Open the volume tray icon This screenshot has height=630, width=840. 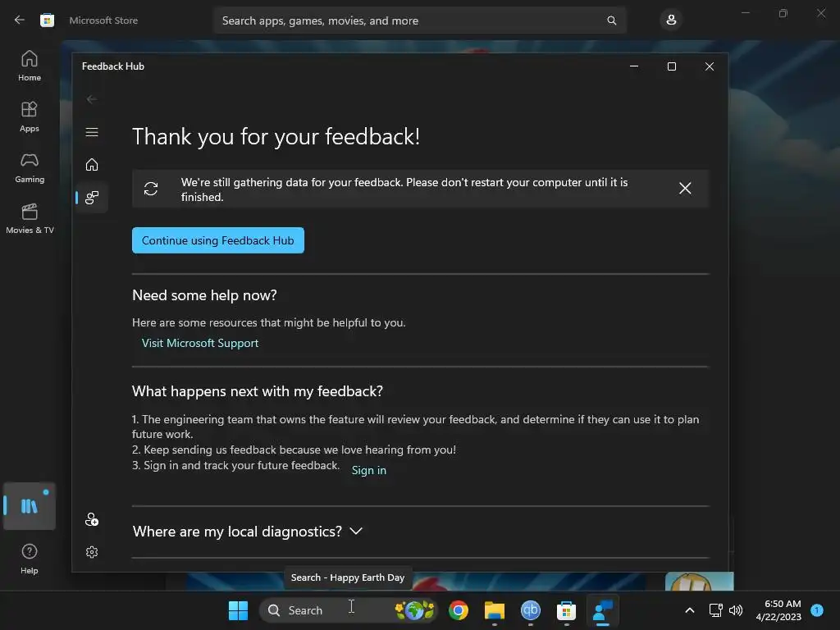tap(736, 610)
